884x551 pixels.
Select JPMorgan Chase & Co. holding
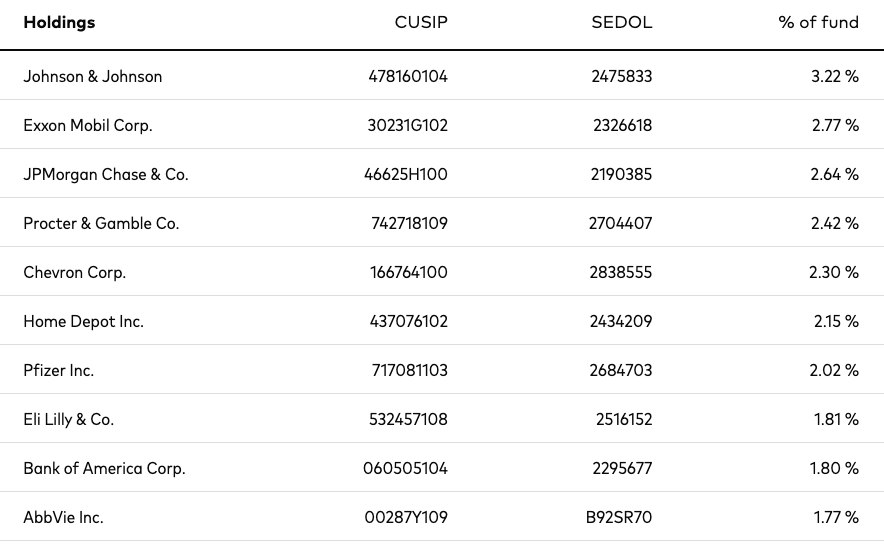[x=106, y=174]
